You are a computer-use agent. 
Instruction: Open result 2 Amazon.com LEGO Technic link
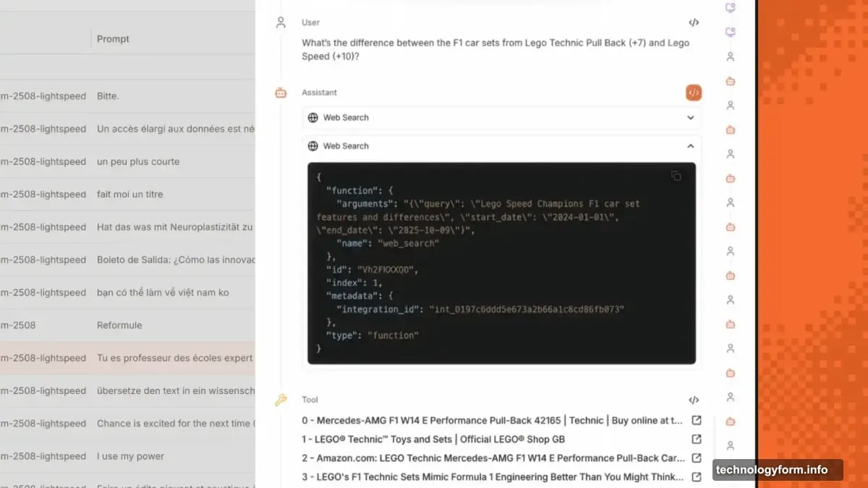(493, 458)
